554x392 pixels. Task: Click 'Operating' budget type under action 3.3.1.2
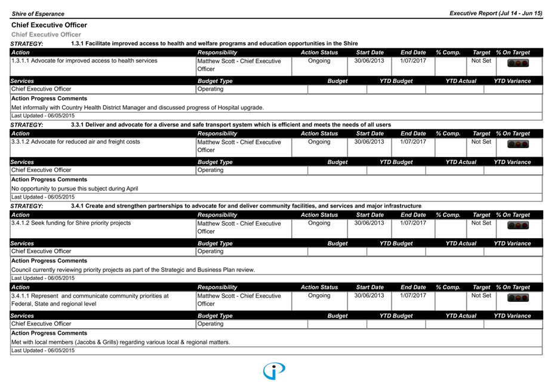tap(210, 170)
